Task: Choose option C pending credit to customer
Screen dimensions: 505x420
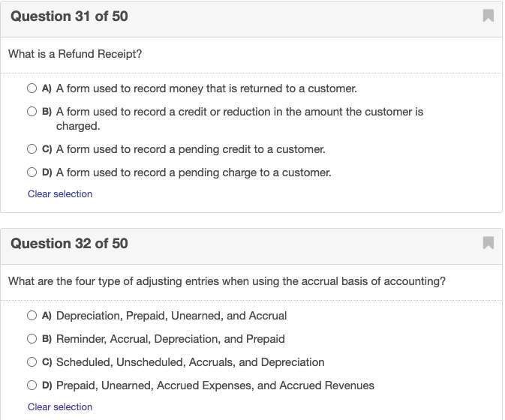Action: tap(33, 149)
